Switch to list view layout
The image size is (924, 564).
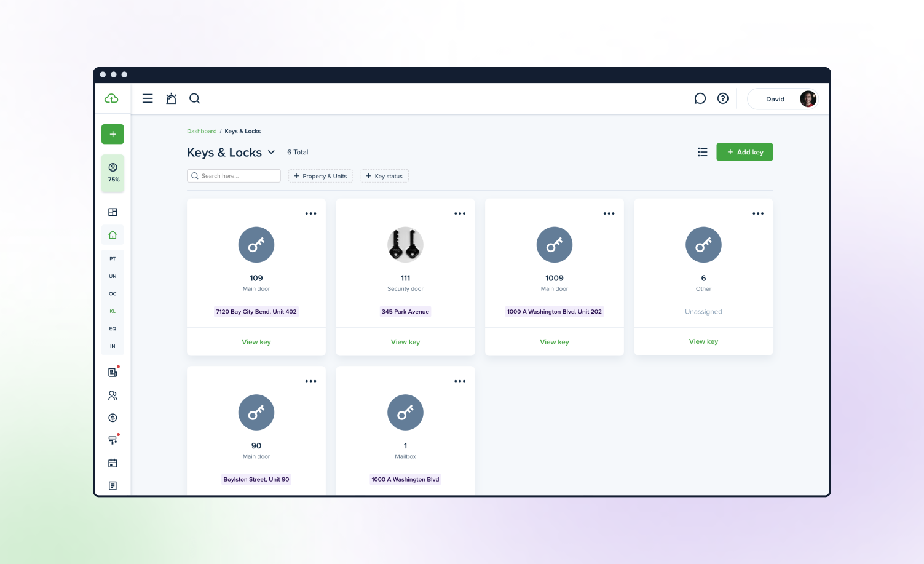point(702,152)
